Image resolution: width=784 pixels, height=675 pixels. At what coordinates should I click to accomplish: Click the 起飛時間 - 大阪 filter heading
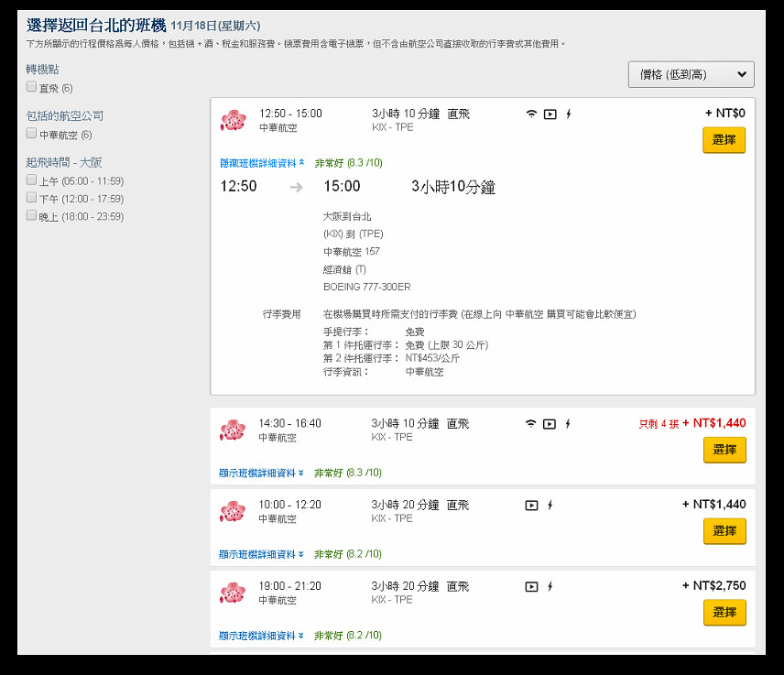tap(63, 162)
